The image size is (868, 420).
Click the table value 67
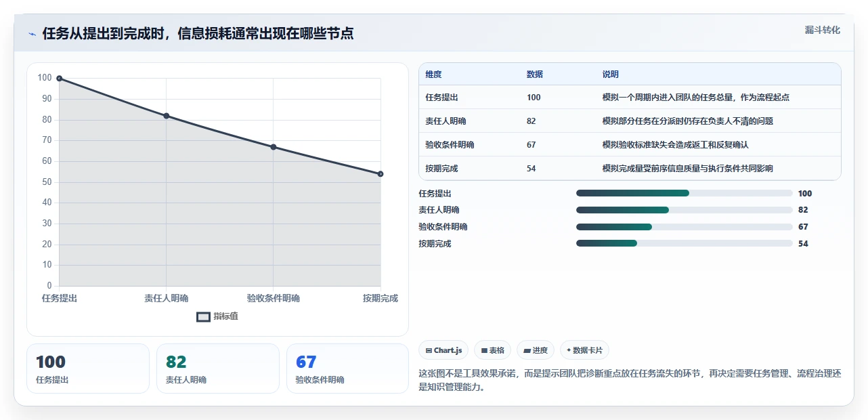[531, 145]
